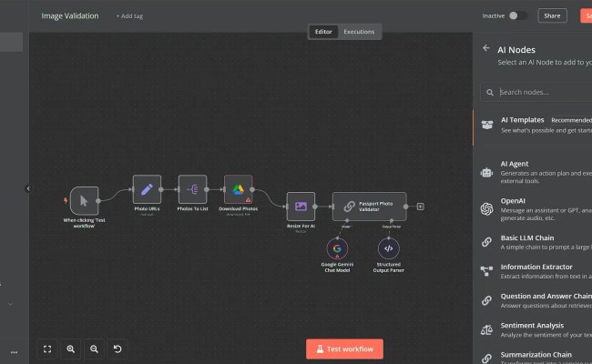Screen dimensions: 592x364
Task: Select the Resize For AI image node
Action: click(301, 207)
